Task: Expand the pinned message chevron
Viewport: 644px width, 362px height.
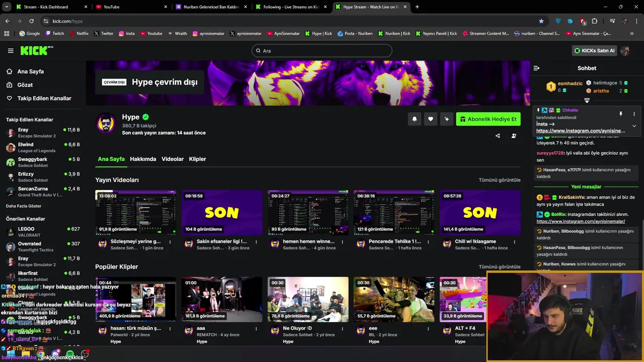Action: [x=634, y=126]
